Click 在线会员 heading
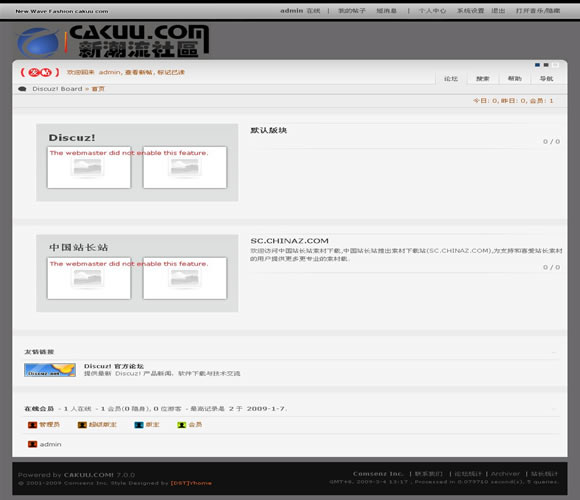 point(39,409)
